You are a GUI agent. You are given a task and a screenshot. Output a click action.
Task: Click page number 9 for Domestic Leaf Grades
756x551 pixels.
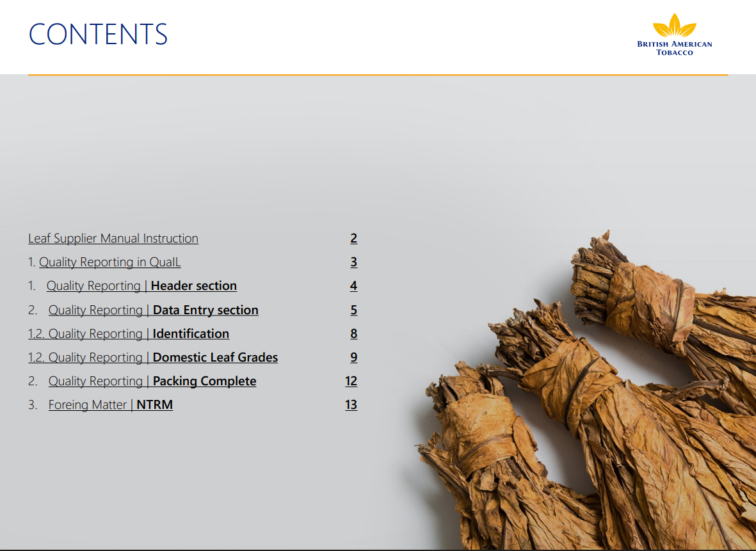click(353, 358)
